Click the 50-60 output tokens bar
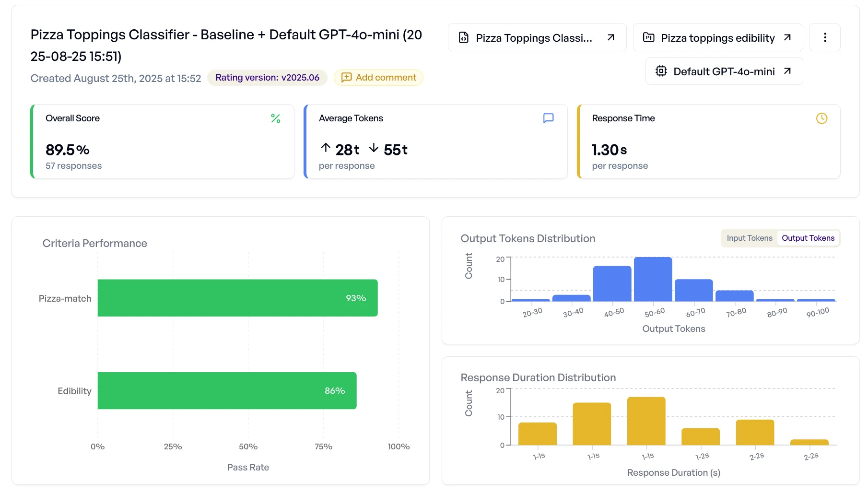 653,279
